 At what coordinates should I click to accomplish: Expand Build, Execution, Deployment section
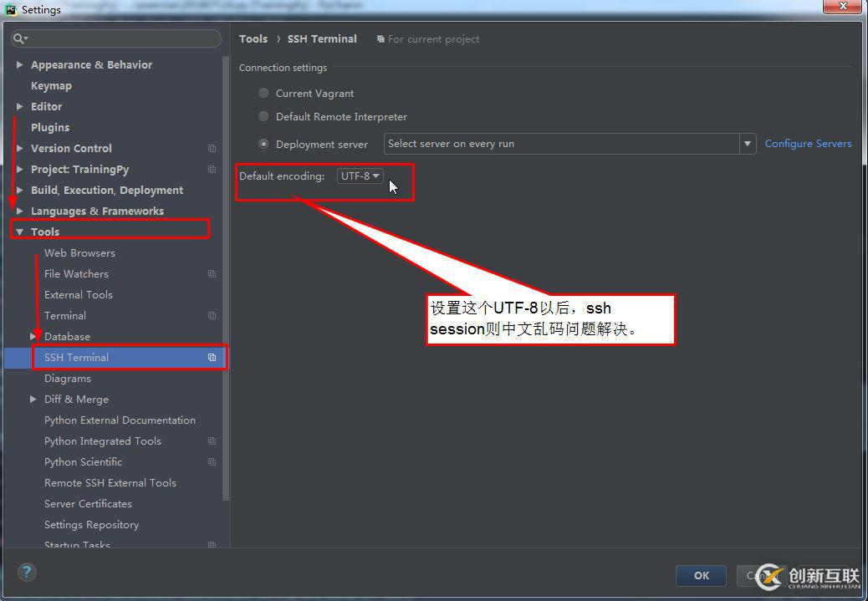tap(20, 190)
